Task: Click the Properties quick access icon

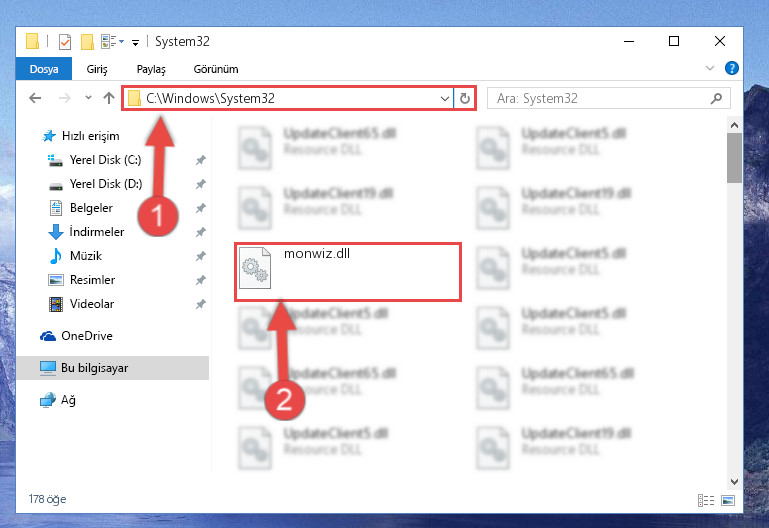Action: coord(65,42)
